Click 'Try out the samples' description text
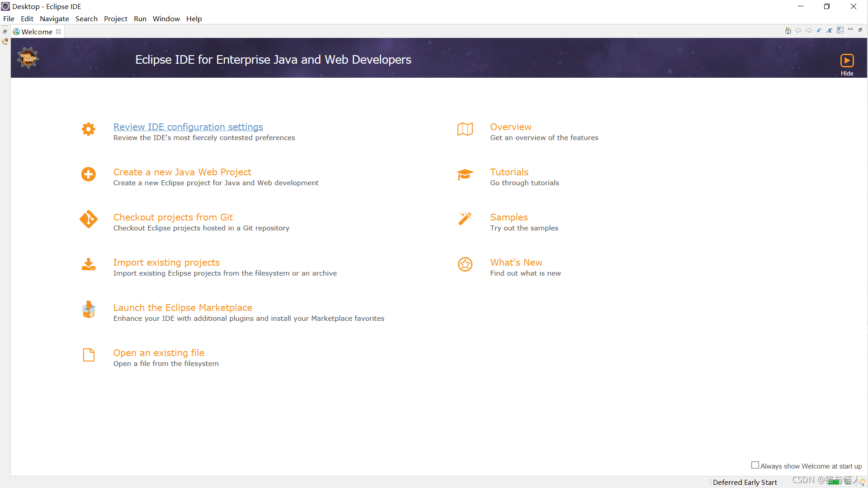The width and height of the screenshot is (868, 488). (x=524, y=228)
